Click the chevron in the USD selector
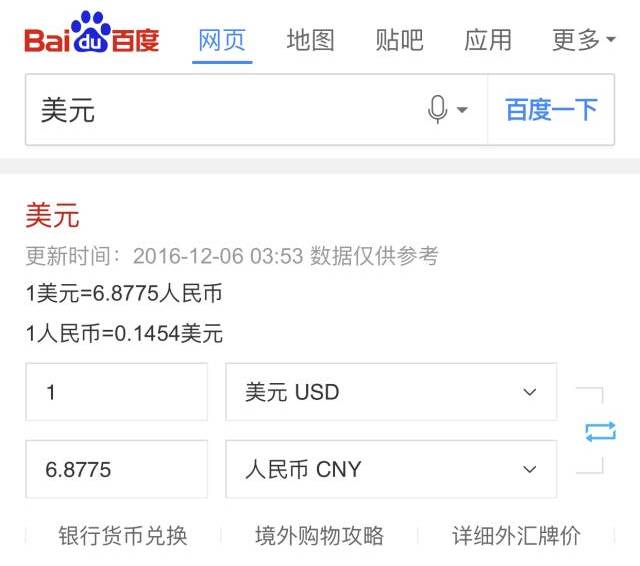This screenshot has width=640, height=566. (x=529, y=392)
